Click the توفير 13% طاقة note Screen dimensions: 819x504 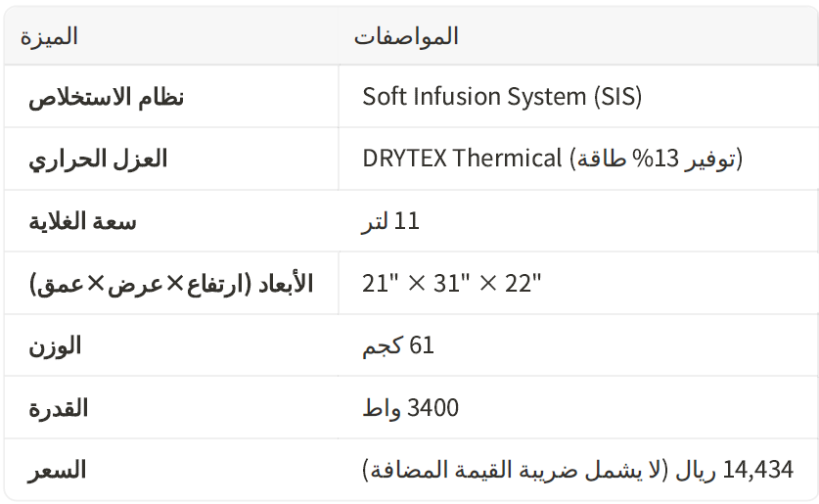(656, 159)
